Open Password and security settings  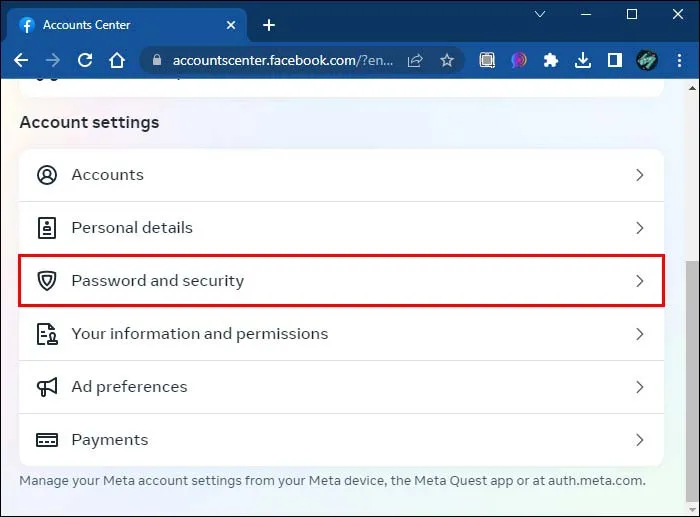(x=342, y=281)
